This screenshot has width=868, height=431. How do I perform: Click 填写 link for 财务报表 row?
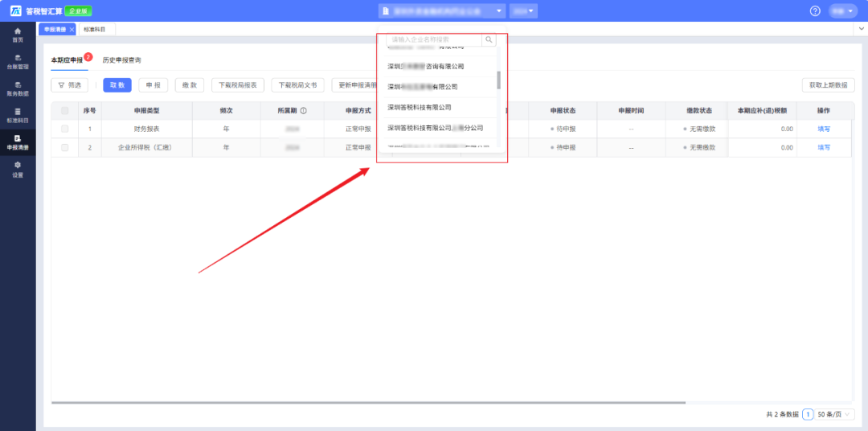pos(824,129)
